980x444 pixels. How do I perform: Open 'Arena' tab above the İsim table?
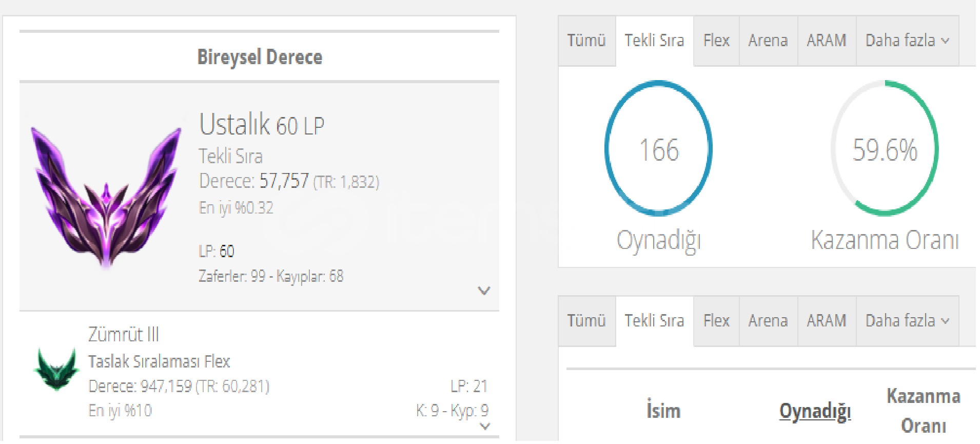click(x=768, y=321)
